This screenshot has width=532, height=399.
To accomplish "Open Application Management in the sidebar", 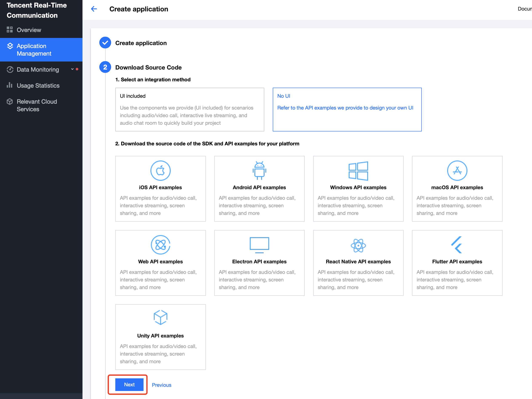I will (x=41, y=50).
